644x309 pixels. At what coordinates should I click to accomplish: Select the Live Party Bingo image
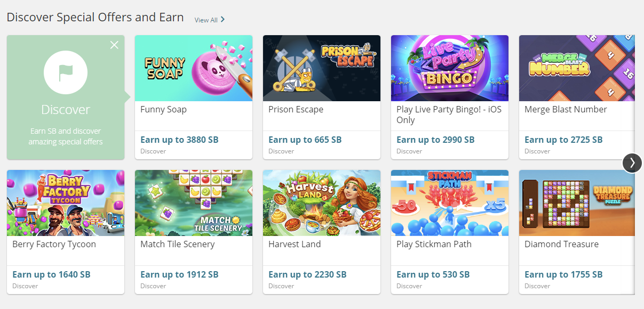click(449, 68)
